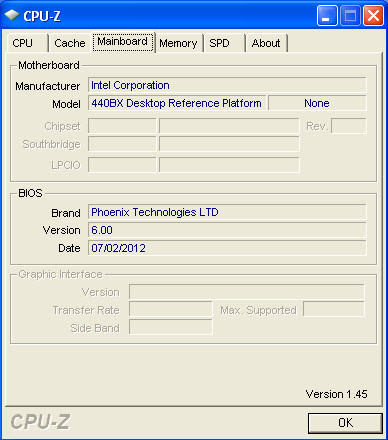The width and height of the screenshot is (388, 440).
Task: Minimize the CPU-Z window
Action: click(327, 15)
